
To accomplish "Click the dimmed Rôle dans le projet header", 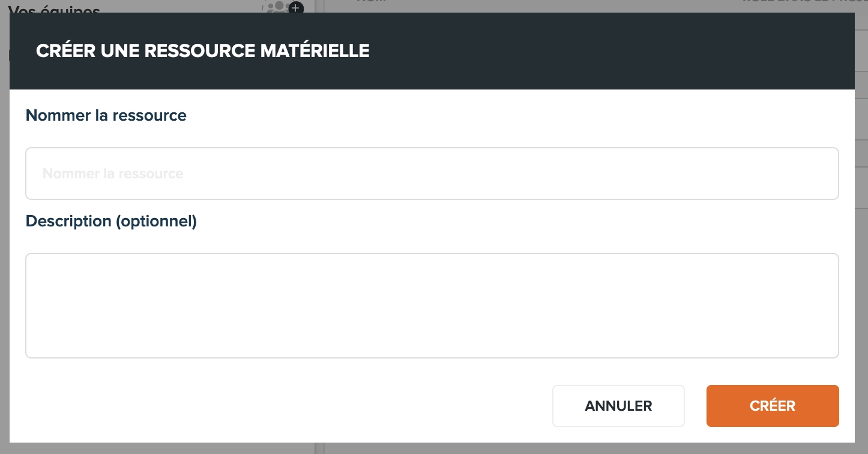I will tap(804, 2).
